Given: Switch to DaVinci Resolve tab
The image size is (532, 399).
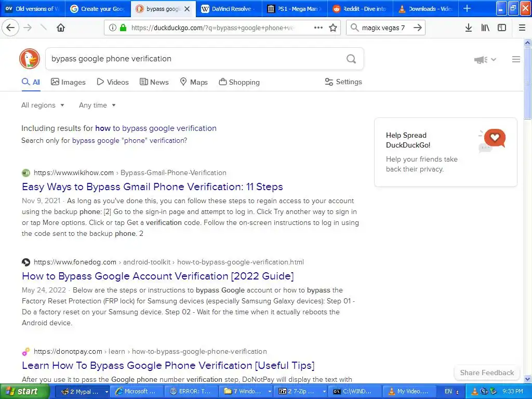Looking at the screenshot, I should point(229,9).
